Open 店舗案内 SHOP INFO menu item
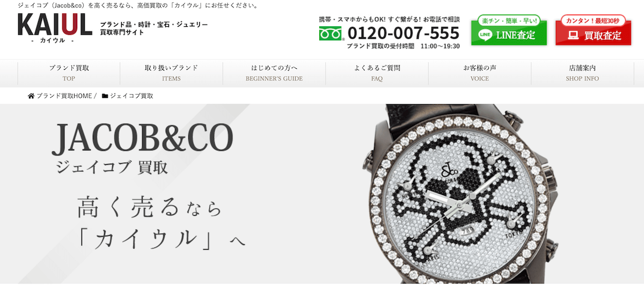The width and height of the screenshot is (644, 291). click(x=582, y=73)
